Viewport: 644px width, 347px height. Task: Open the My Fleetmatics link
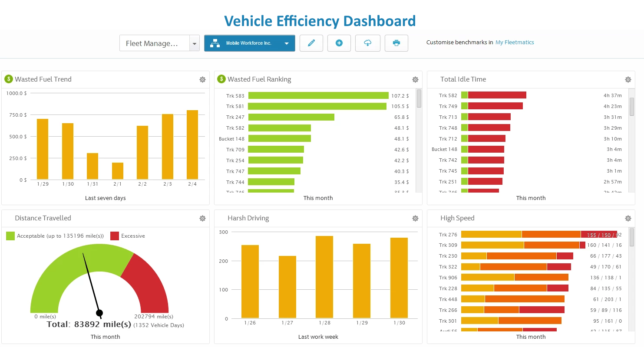tap(515, 43)
